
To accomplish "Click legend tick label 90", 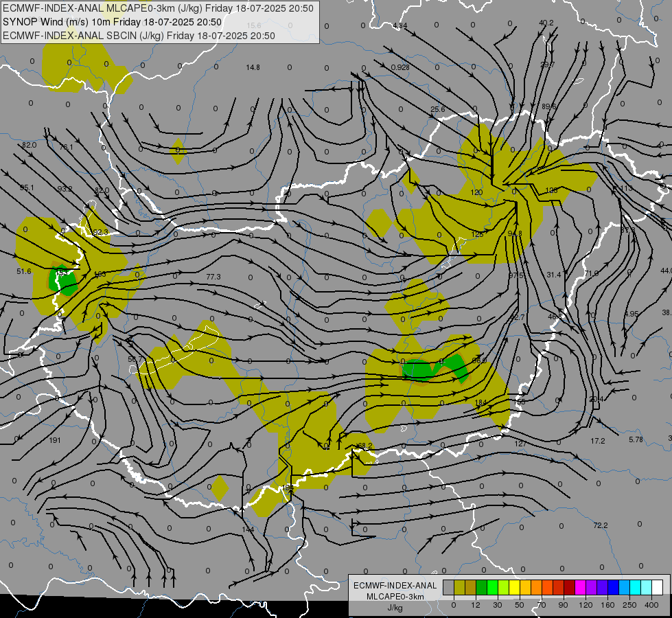I will pos(564,605).
